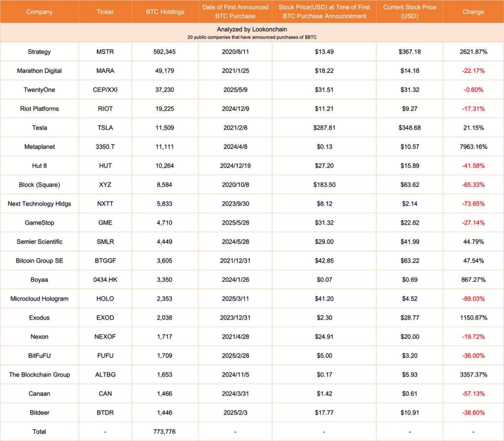Select The Blockchain Group's ticker ALTBG
Image resolution: width=504 pixels, height=441 pixels.
105,374
